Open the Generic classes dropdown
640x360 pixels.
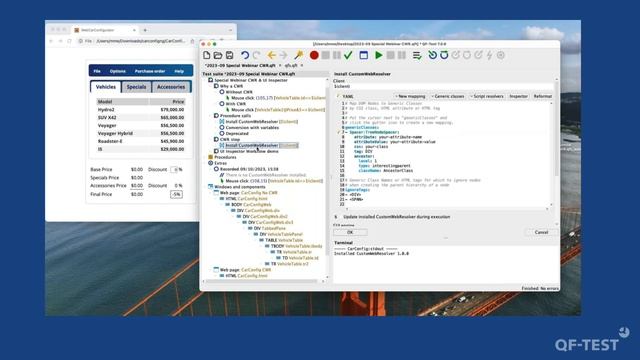pyautogui.click(x=448, y=96)
